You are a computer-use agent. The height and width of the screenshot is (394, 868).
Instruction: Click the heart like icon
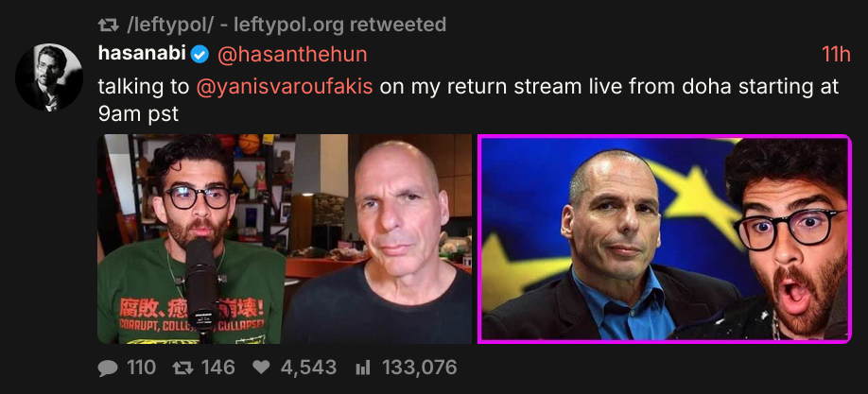(x=261, y=368)
